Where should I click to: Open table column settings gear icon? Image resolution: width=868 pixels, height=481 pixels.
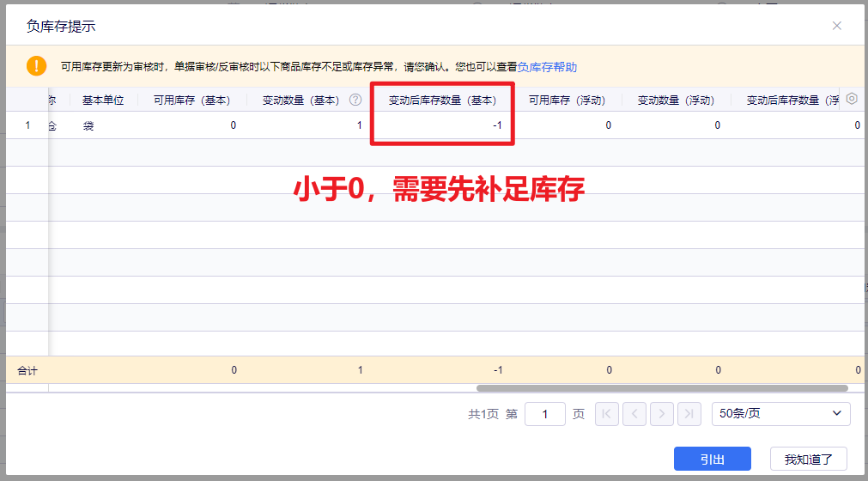pyautogui.click(x=852, y=99)
